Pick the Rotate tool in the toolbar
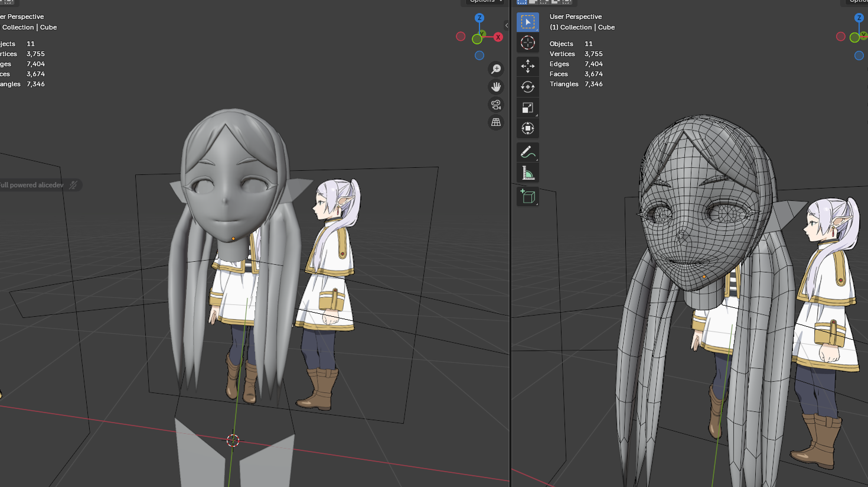Image resolution: width=868 pixels, height=487 pixels. pyautogui.click(x=528, y=87)
